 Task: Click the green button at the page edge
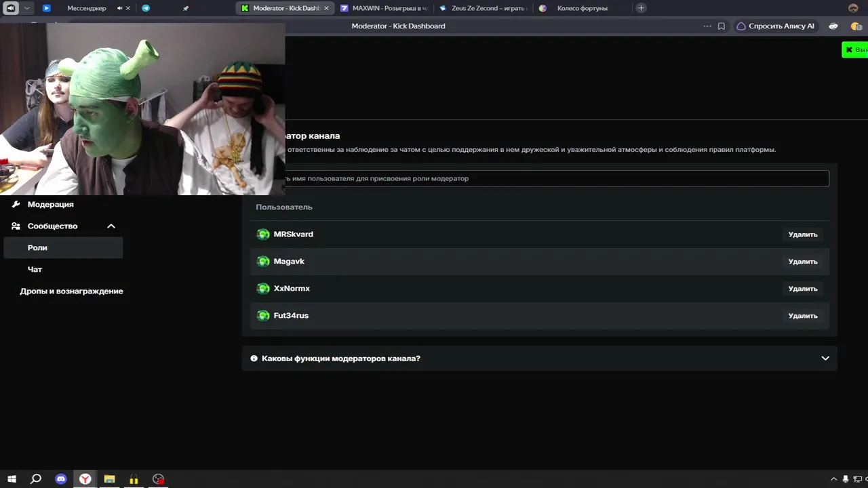(854, 49)
